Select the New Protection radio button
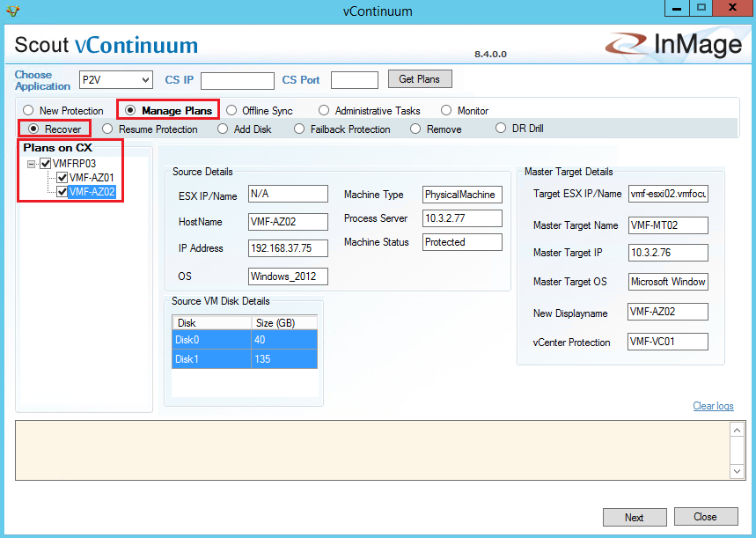 point(29,111)
